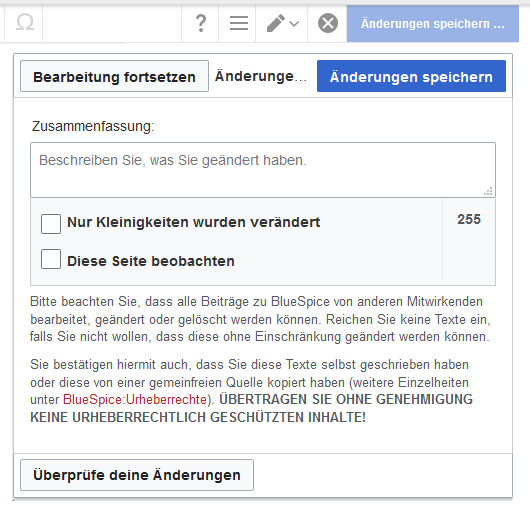Screen dimensions: 530x518
Task: Open the Omega special characters tool
Action: [24, 23]
